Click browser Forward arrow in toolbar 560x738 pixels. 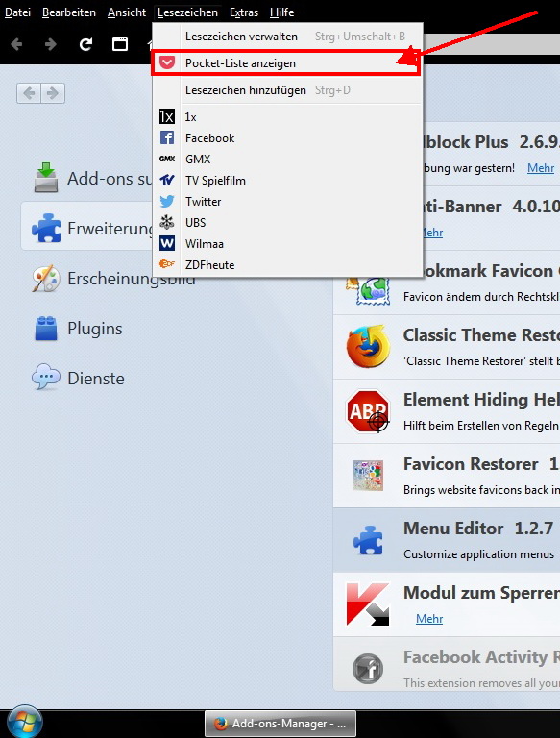[50, 44]
